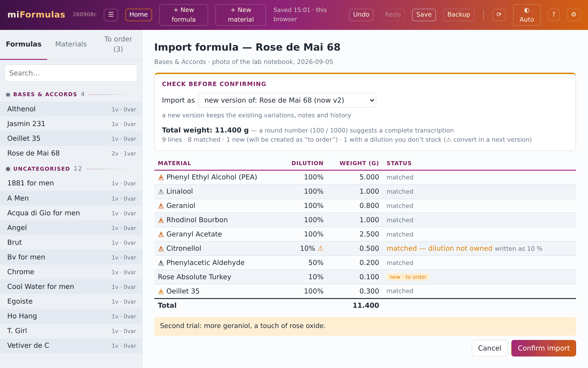Open the Ho Hang formula
Viewport: 588px width, 368px height.
71,316
